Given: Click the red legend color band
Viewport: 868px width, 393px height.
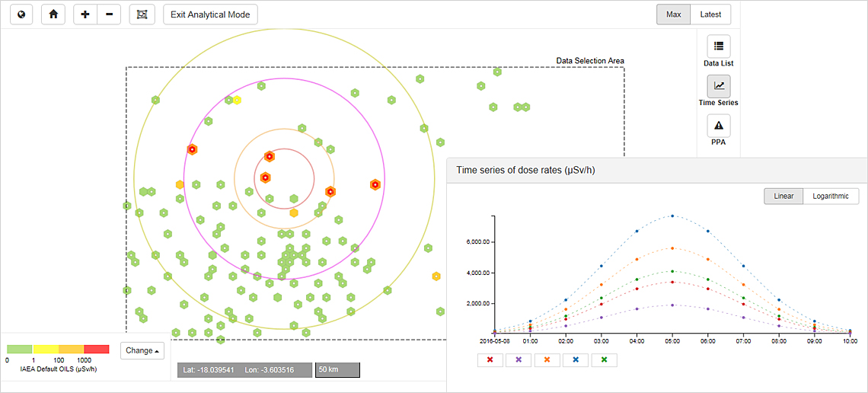Looking at the screenshot, I should pos(97,349).
